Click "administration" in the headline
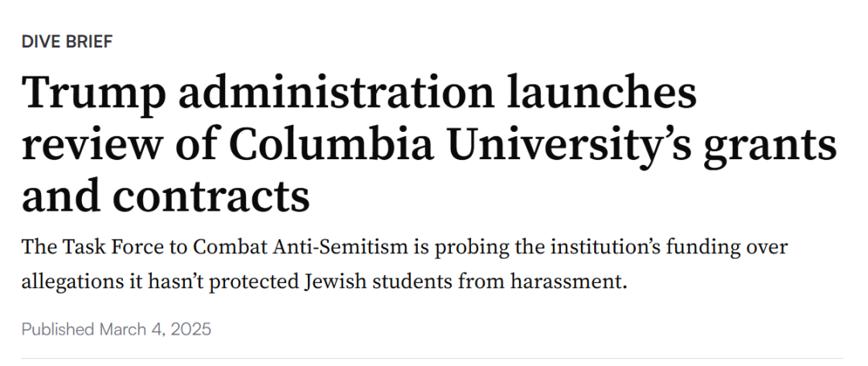868x366 pixels. coord(336,92)
